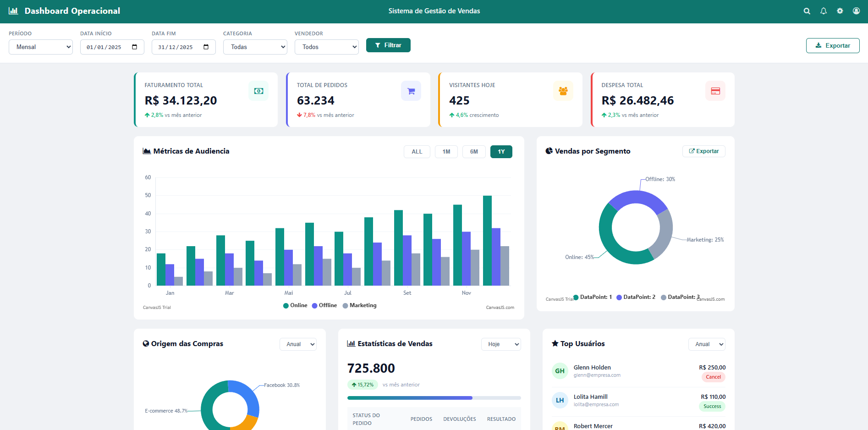Viewport: 868px width, 430px height.
Task: Click the credit card icon in the Despesa Total card
Action: (x=715, y=91)
